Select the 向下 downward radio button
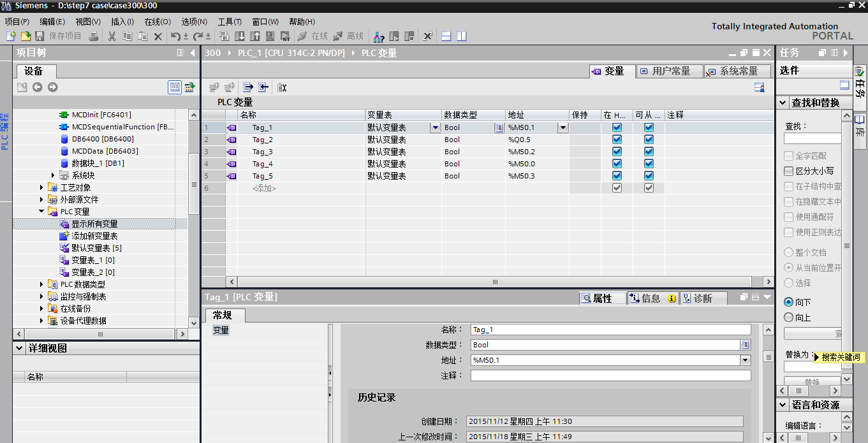This screenshot has width=868, height=443. click(x=788, y=302)
